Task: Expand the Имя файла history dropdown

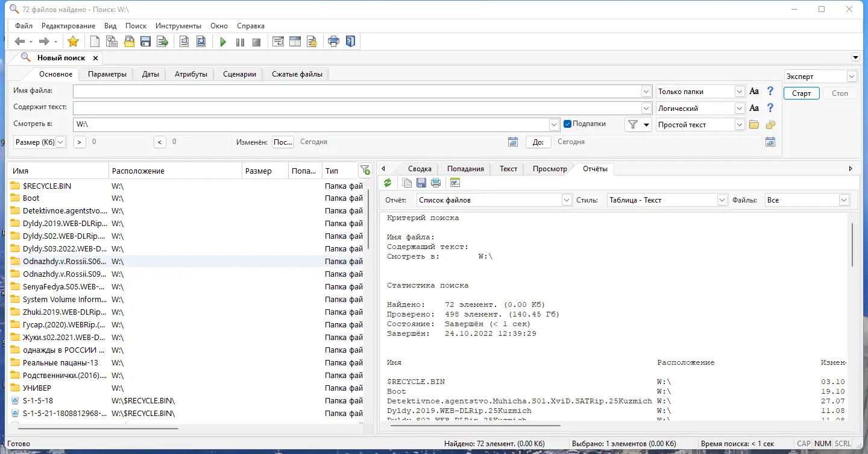Action: click(x=646, y=92)
